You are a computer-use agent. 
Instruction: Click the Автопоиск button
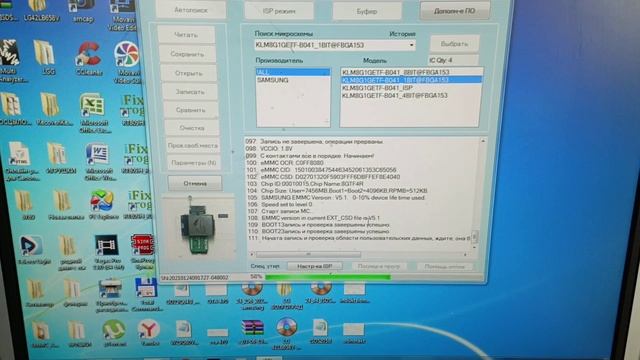(191, 10)
